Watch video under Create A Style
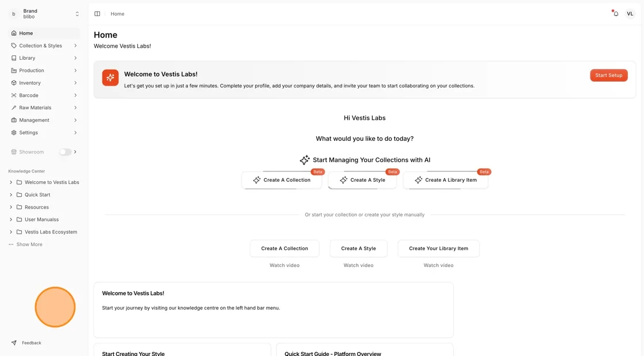Image resolution: width=644 pixels, height=356 pixels. [x=359, y=265]
